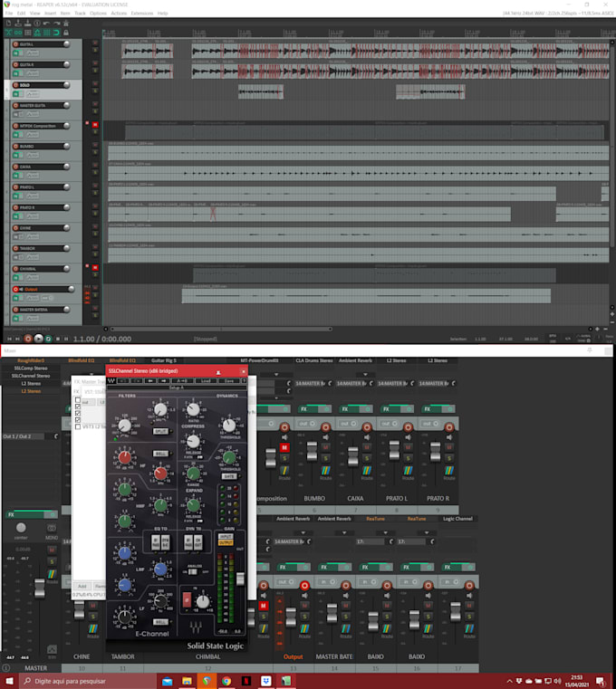Click the Save Project toolbar icon
The width and height of the screenshot is (616, 689).
[27, 24]
